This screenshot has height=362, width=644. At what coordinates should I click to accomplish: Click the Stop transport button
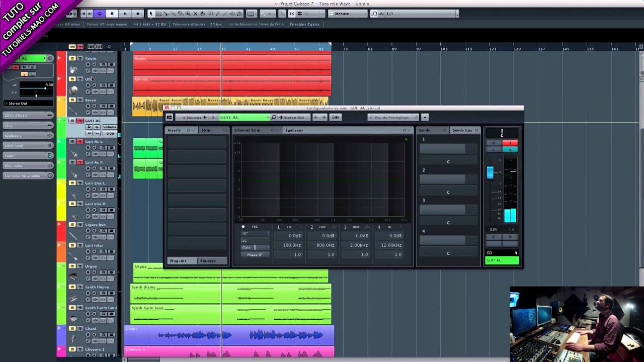[112, 14]
